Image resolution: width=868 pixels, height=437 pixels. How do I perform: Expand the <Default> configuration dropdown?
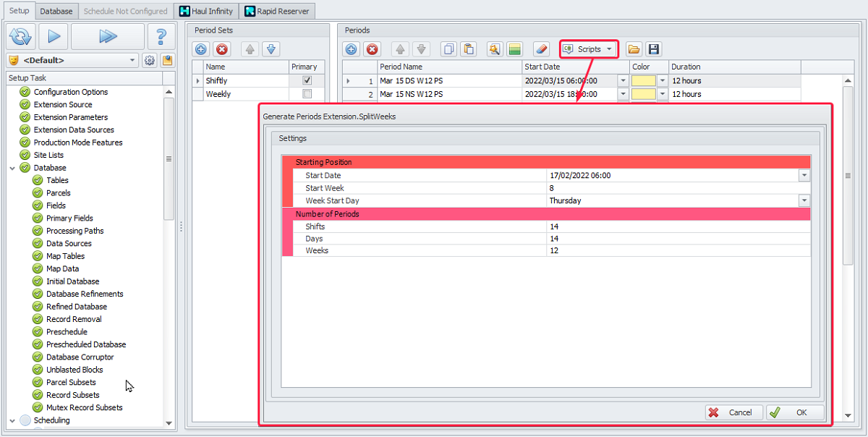coord(132,61)
